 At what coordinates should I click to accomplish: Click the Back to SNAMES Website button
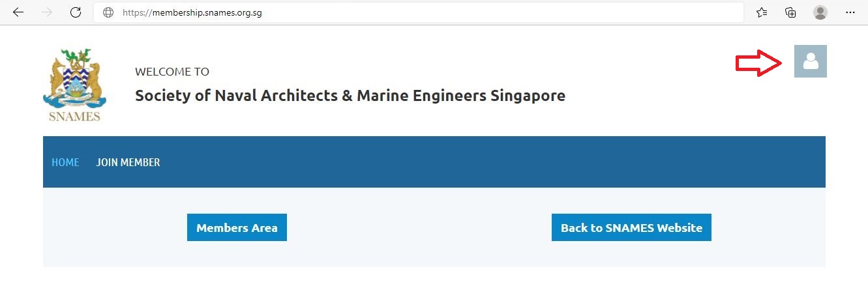pyautogui.click(x=631, y=227)
